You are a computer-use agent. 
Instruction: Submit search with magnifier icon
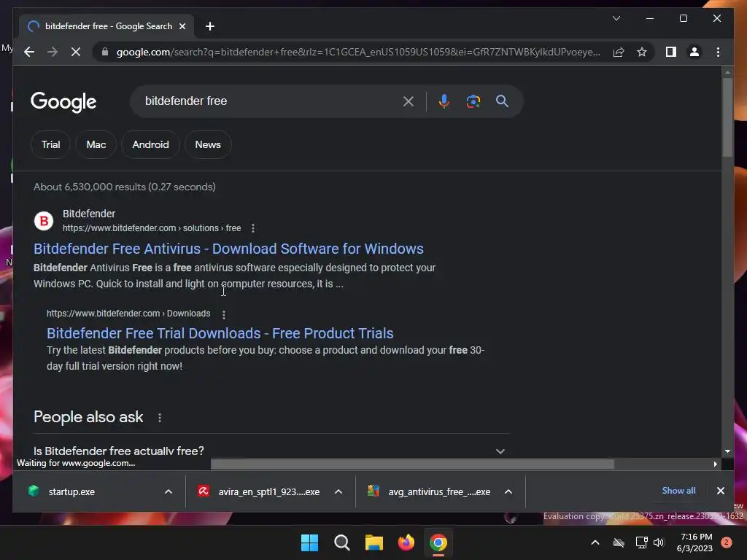click(x=502, y=101)
